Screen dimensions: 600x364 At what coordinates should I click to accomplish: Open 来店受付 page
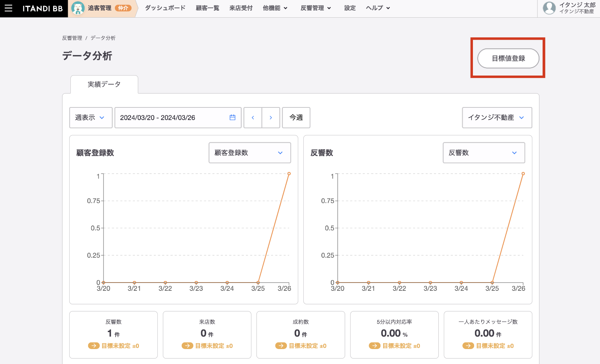241,8
